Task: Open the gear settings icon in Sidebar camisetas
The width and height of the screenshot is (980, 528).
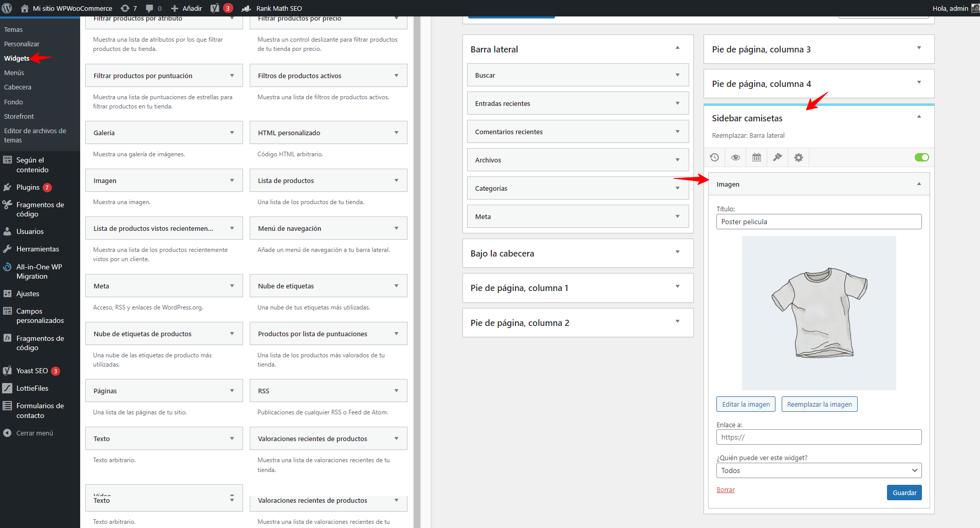Action: point(799,157)
